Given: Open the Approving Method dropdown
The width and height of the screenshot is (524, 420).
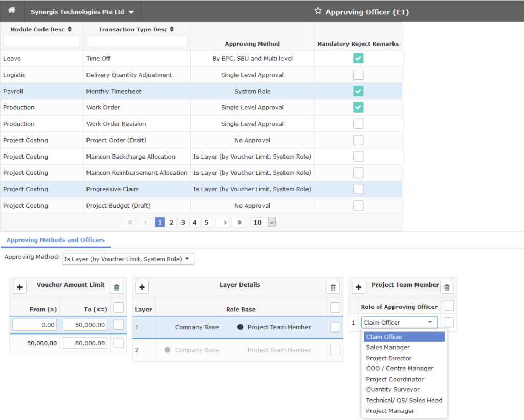Looking at the screenshot, I should point(128,259).
